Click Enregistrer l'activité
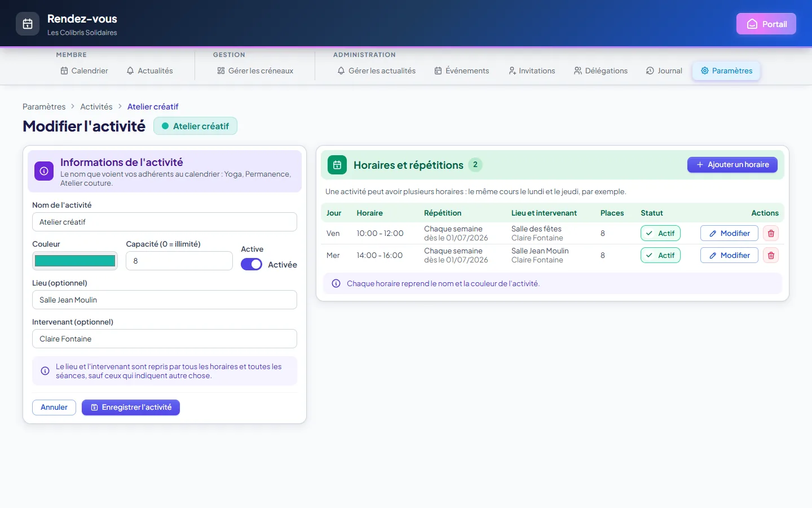Image resolution: width=812 pixels, height=508 pixels. pos(131,408)
